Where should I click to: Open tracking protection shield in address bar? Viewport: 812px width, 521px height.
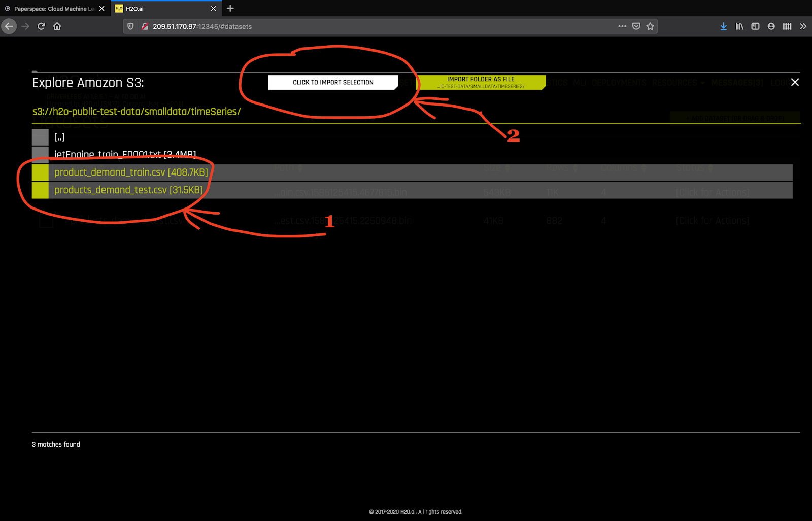[130, 26]
